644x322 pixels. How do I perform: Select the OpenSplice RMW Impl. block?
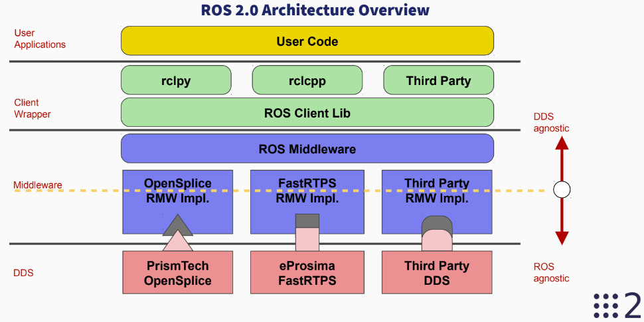click(178, 202)
